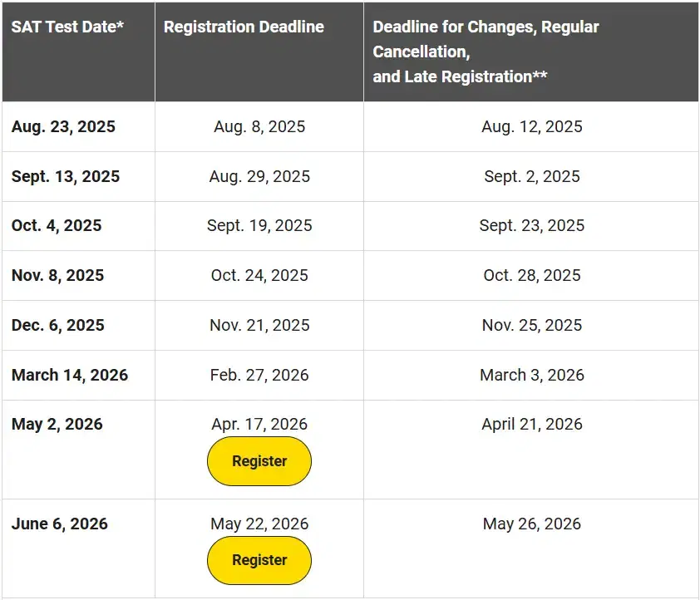Click the Oct. 28, 2025 changes deadline
Viewport: 700px width, 600px height.
coord(532,275)
